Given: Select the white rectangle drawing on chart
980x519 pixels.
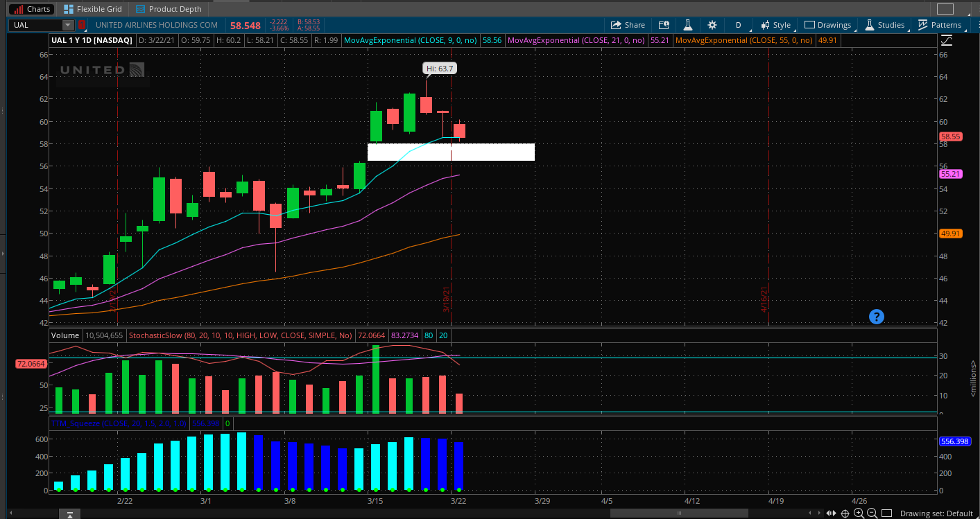Looking at the screenshot, I should (451, 152).
